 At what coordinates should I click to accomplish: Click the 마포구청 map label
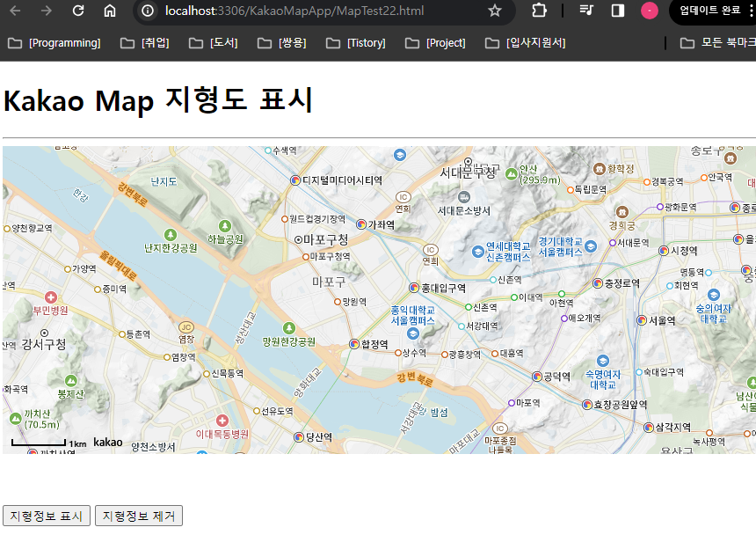pos(325,239)
